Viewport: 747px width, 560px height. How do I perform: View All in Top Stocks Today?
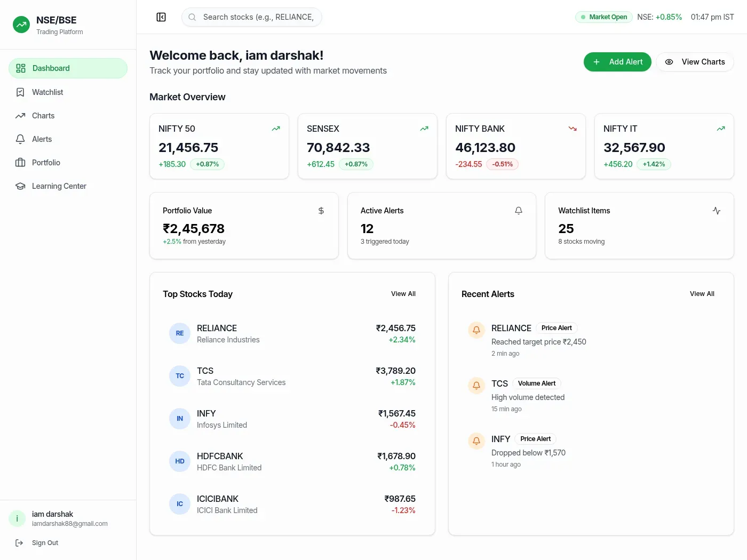click(x=403, y=294)
